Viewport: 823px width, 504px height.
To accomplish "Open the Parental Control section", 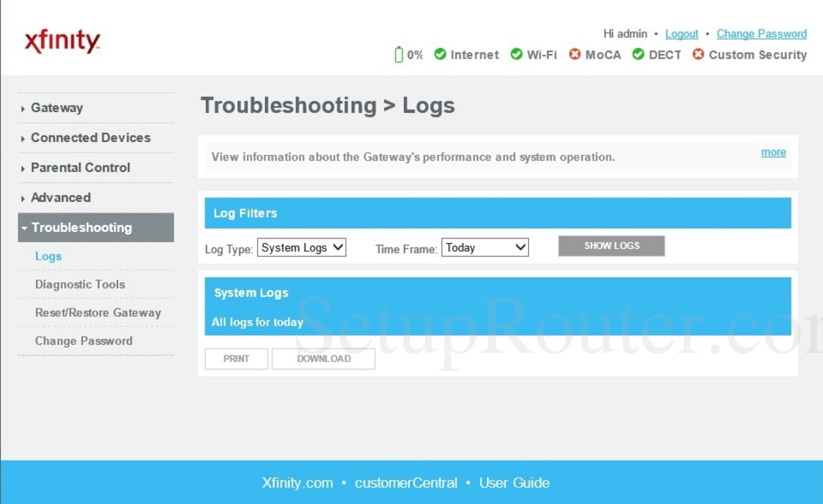I will [80, 168].
